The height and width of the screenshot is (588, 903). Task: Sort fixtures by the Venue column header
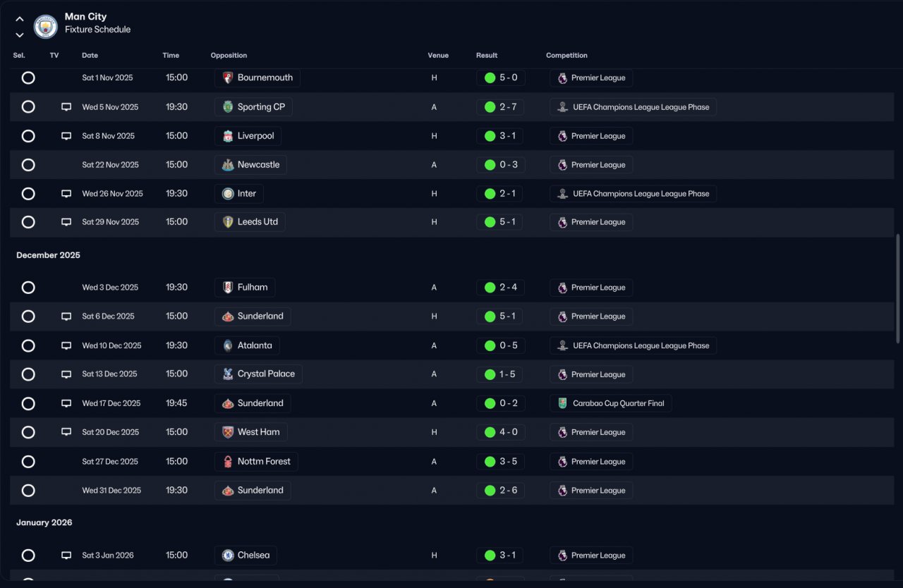pos(438,56)
